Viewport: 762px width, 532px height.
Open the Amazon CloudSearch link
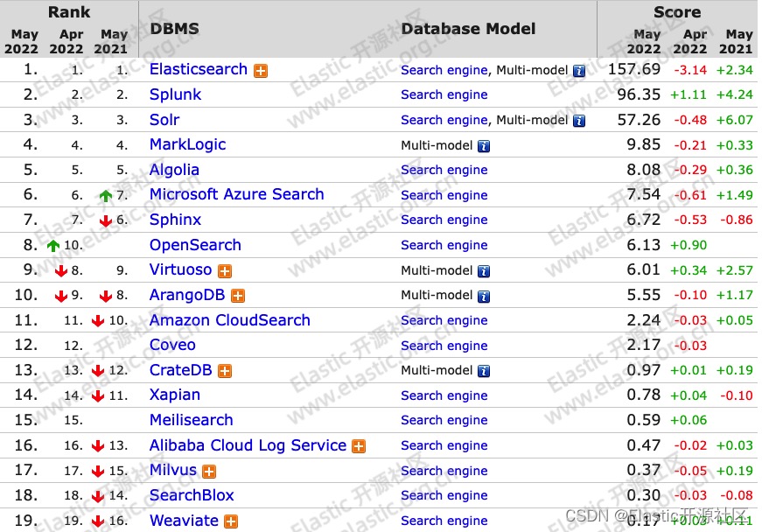(230, 320)
